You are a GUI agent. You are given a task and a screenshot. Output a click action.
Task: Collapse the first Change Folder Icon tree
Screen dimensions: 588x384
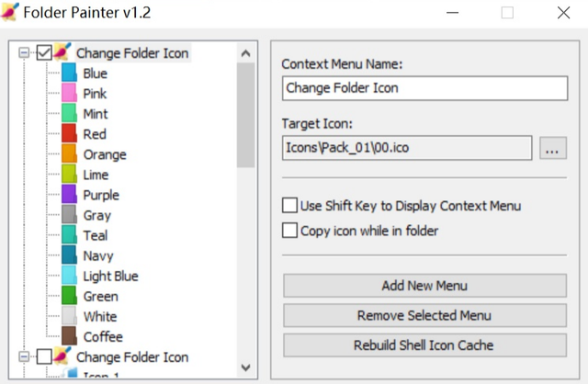click(24, 52)
